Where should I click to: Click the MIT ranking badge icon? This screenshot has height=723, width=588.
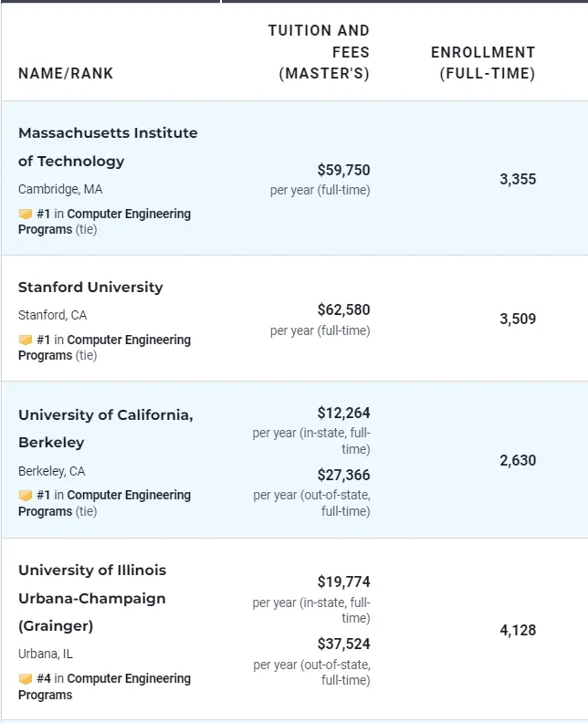point(26,215)
